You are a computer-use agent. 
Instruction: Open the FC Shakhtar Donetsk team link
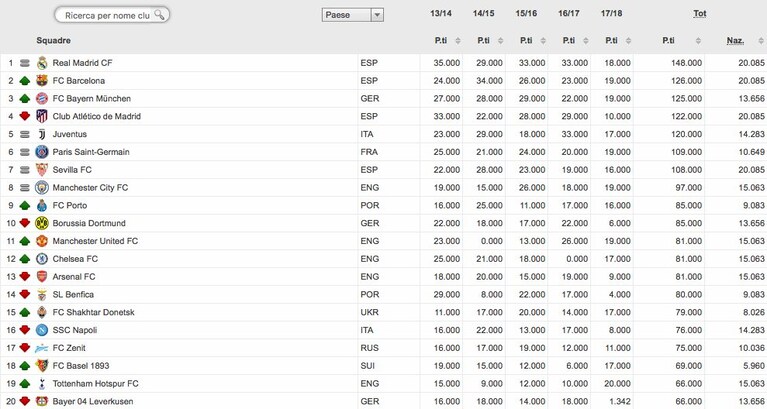pos(93,313)
